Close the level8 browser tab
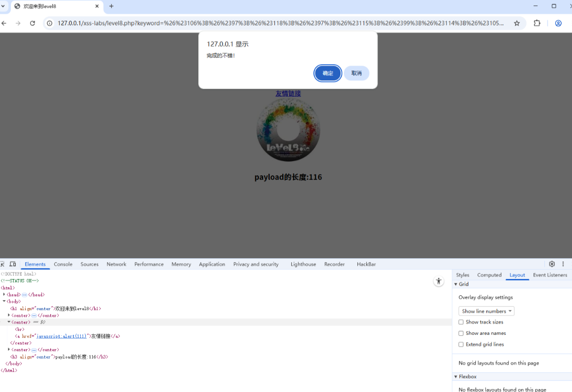Viewport: 572px width, 392px height. pos(97,6)
